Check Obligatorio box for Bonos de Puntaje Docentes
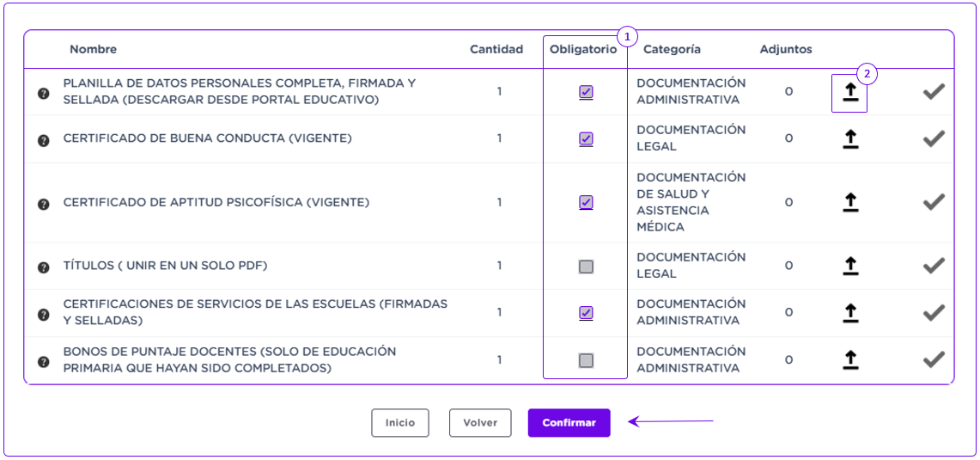The width and height of the screenshot is (980, 460). pyautogui.click(x=586, y=360)
